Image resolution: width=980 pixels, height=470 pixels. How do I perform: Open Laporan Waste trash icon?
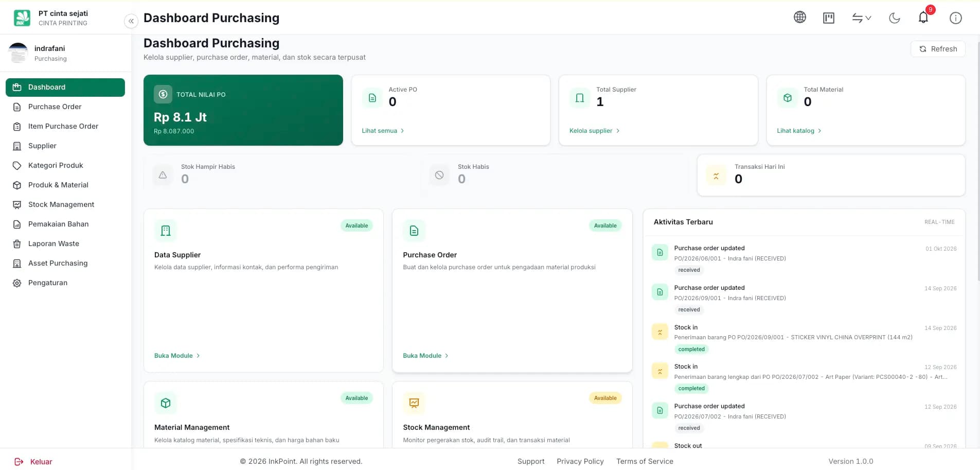[x=17, y=244]
